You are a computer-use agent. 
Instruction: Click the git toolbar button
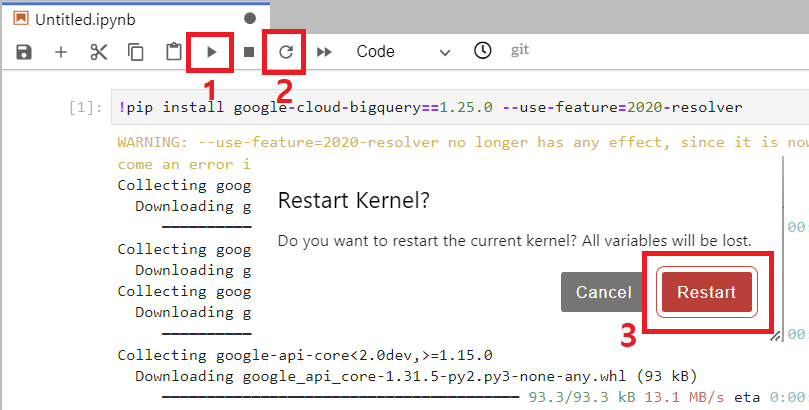520,50
